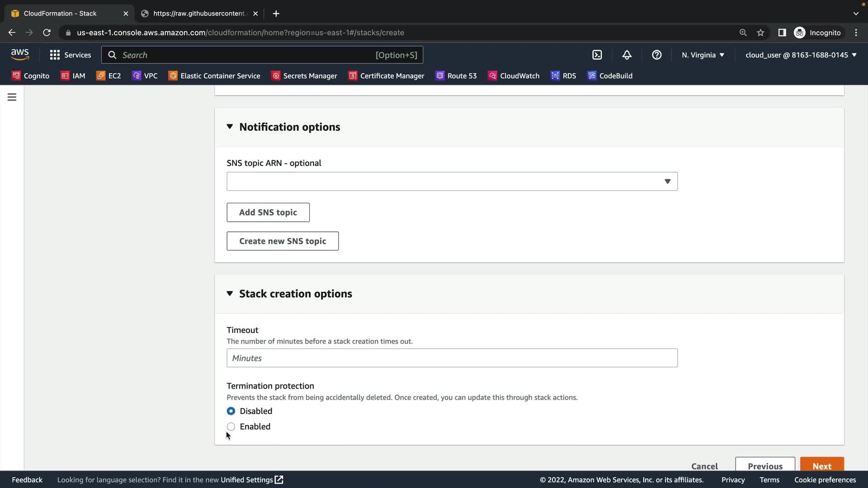868x488 pixels.
Task: Open the SNS topic ARN dropdown
Action: click(x=452, y=181)
